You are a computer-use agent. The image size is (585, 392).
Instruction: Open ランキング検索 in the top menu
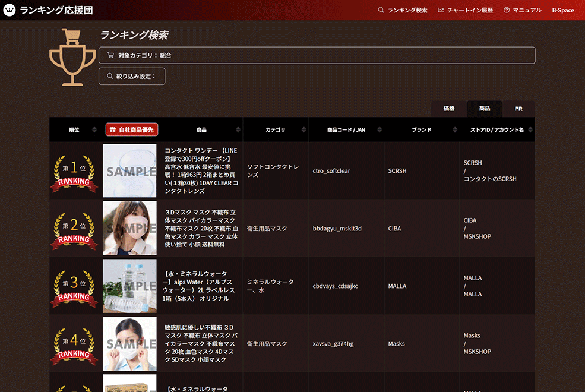(403, 10)
